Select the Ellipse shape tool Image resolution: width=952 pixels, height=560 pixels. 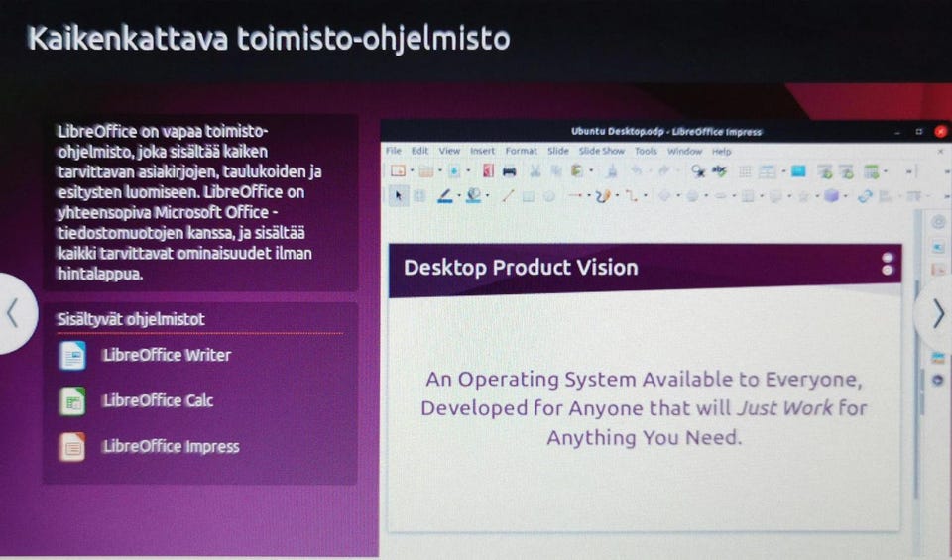coord(549,196)
